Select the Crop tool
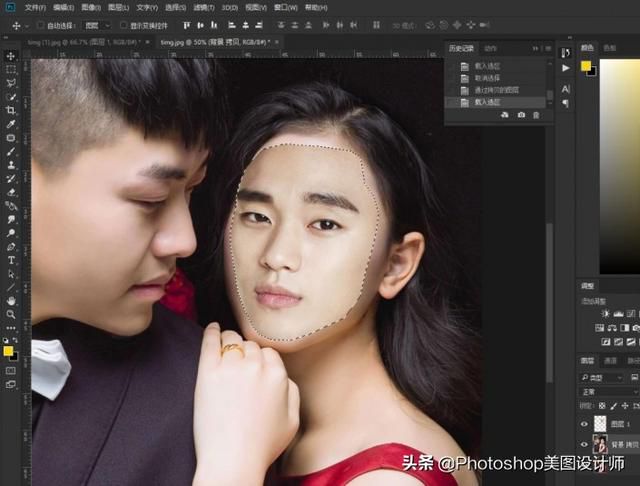Screen dimensions: 640x486 [x=11, y=110]
